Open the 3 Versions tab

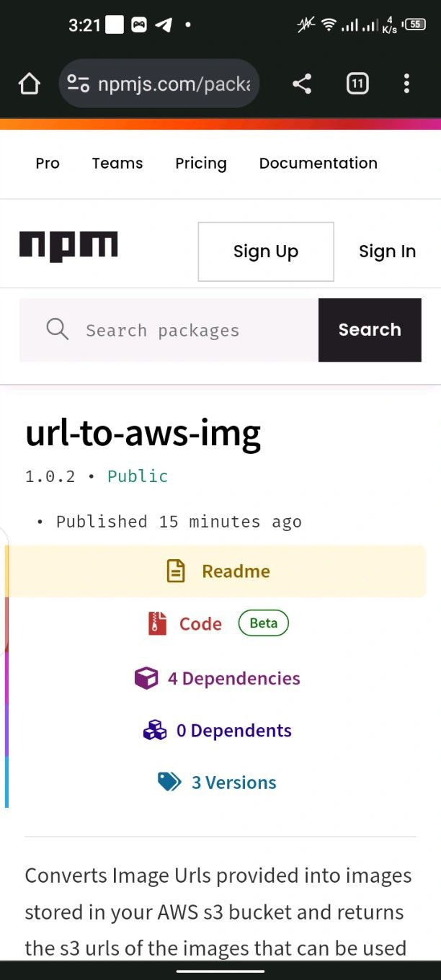233,783
